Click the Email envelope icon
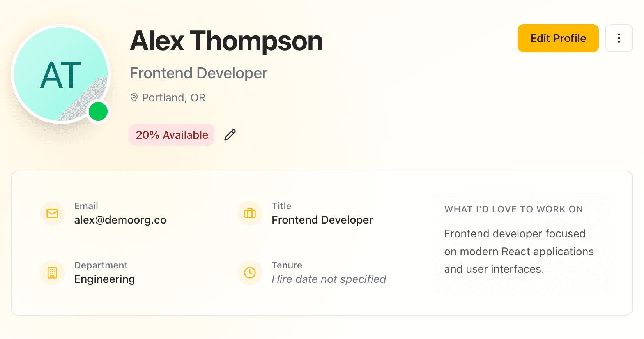This screenshot has width=644, height=339. (x=52, y=214)
